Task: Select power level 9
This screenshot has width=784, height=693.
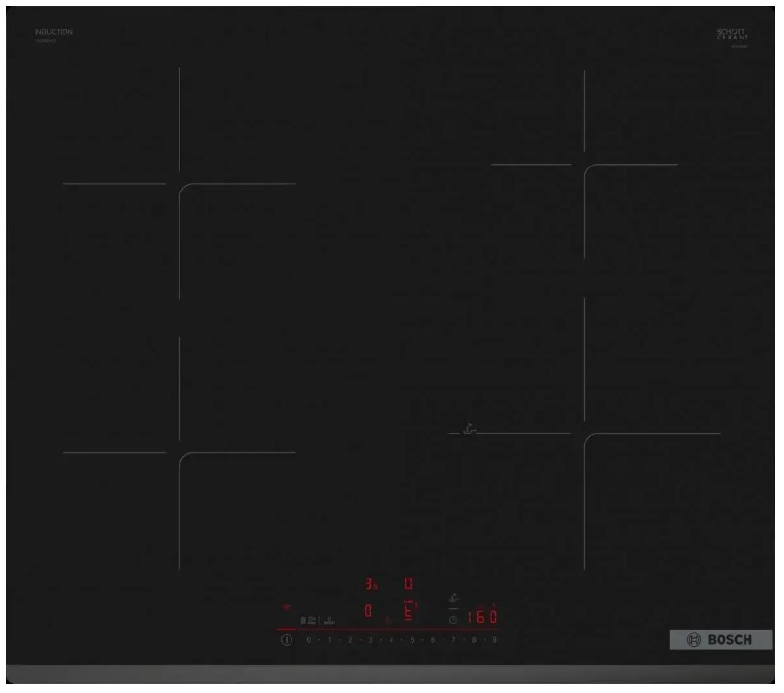Action: 494,638
